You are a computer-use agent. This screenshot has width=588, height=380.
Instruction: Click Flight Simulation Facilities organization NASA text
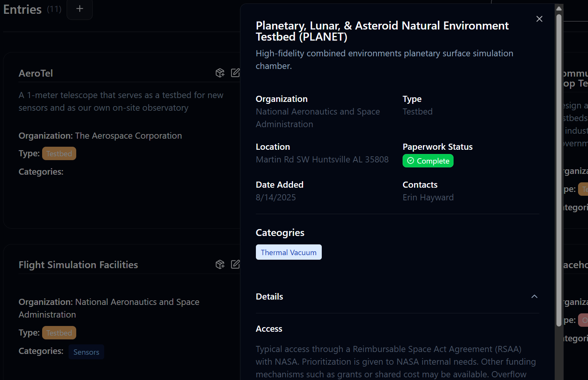109,308
